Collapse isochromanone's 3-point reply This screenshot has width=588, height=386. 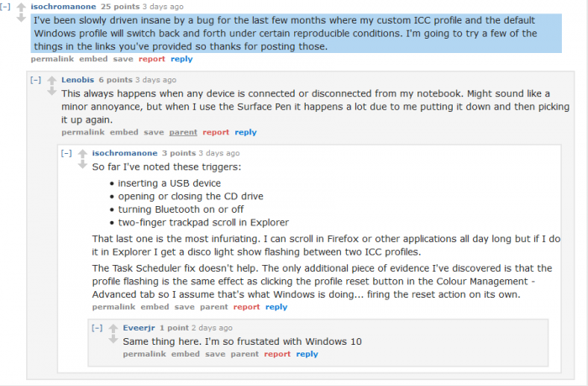[66, 153]
